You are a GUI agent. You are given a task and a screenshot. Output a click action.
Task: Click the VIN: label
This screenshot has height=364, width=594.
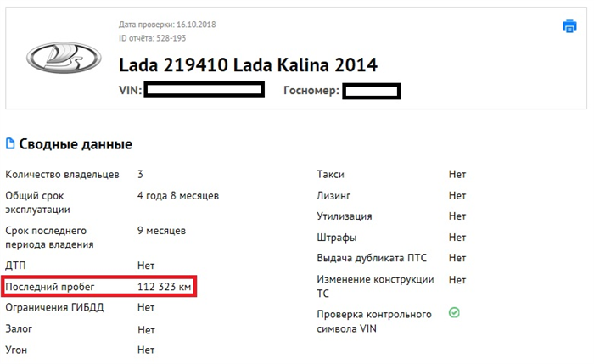(x=130, y=90)
